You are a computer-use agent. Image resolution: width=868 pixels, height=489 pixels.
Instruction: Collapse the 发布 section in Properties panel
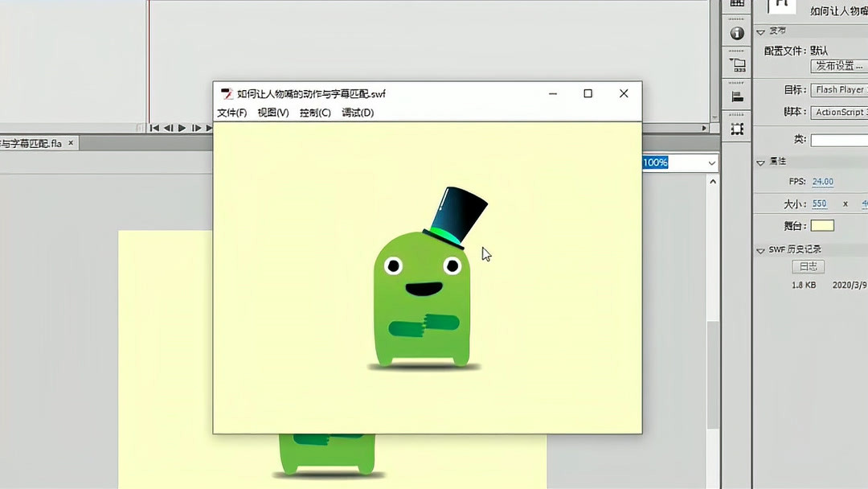(x=760, y=33)
